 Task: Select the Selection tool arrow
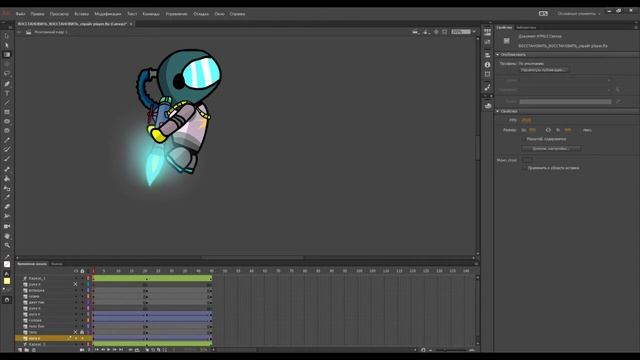[x=7, y=36]
